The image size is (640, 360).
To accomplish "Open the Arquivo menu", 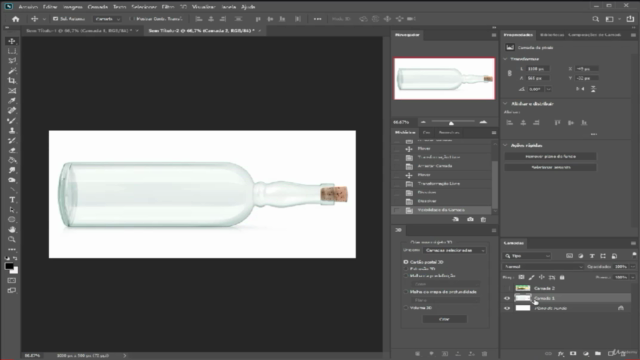I will pyautogui.click(x=28, y=7).
